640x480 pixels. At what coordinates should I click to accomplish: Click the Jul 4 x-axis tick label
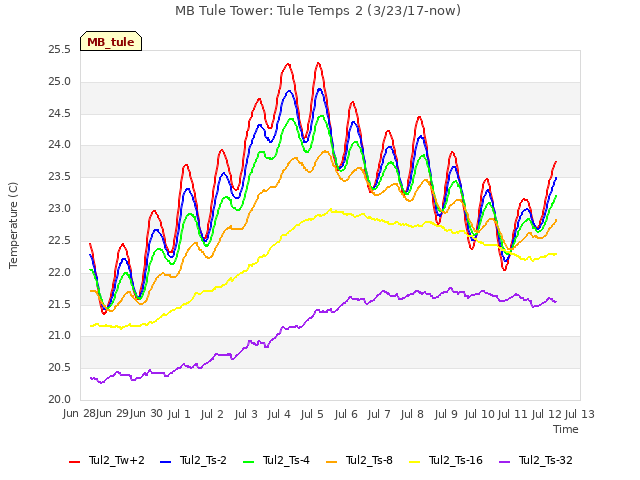coord(279,414)
